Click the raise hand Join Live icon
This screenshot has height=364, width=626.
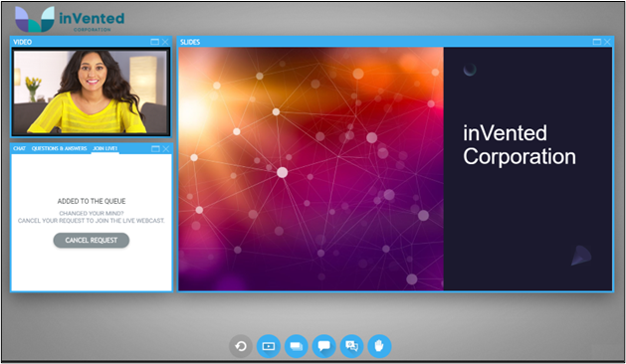379,346
